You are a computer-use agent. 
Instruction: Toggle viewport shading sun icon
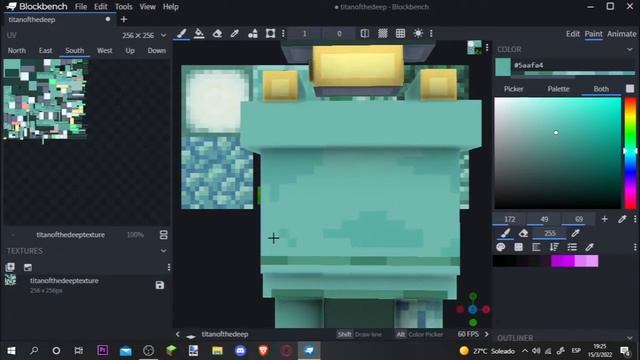coord(418,33)
